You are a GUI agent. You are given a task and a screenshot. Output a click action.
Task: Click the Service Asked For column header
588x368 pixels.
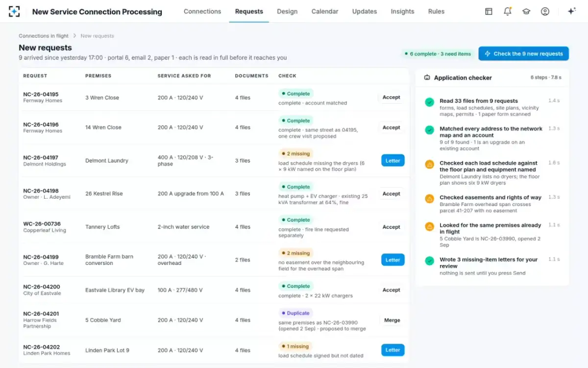pos(184,76)
